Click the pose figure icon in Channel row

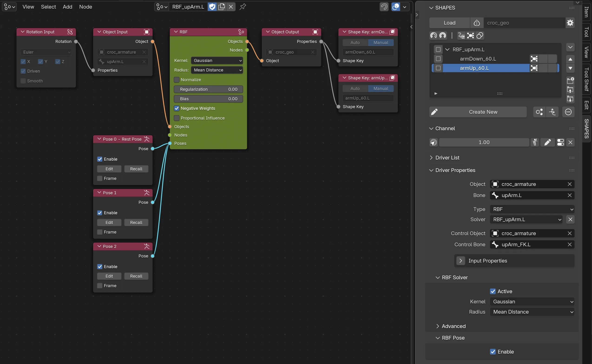535,143
